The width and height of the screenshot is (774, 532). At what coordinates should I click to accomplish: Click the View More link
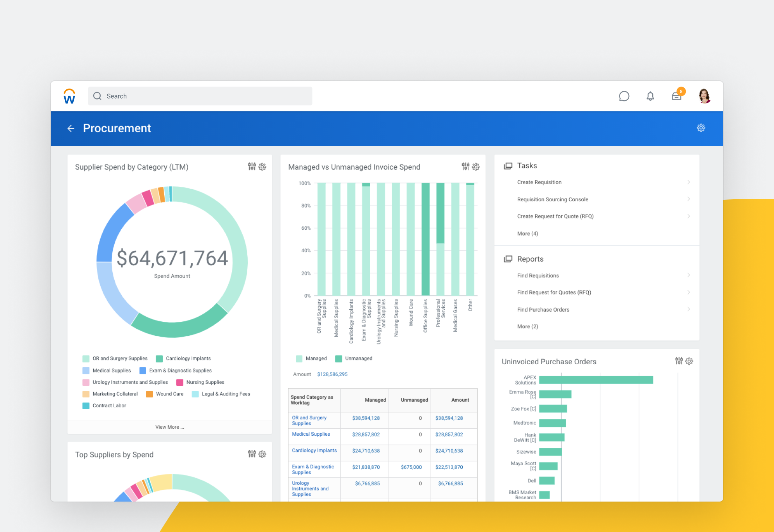[x=169, y=427]
